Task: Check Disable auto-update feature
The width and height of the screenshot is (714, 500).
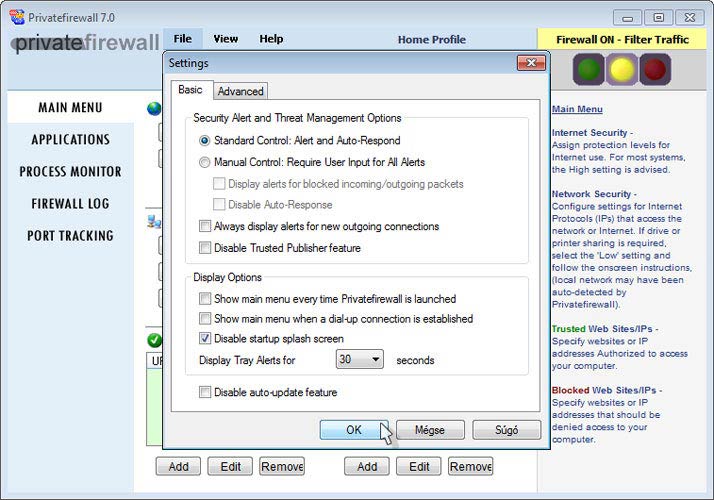Action: [205, 392]
